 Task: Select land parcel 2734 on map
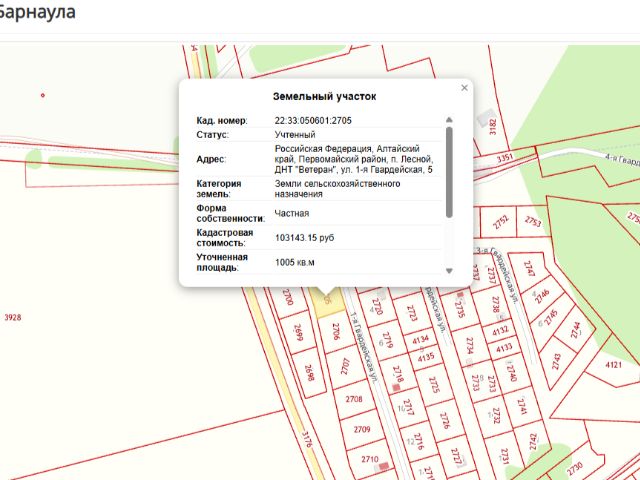469,346
